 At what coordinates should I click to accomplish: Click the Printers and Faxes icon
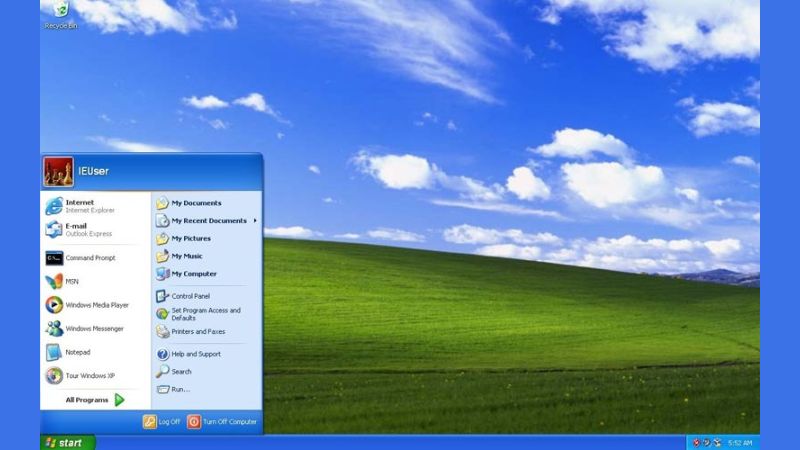click(162, 332)
